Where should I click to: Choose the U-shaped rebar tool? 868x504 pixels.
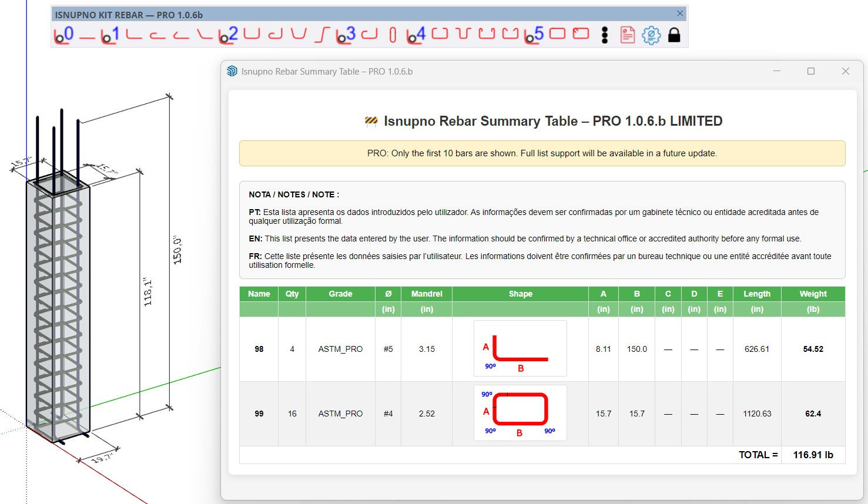tap(252, 33)
